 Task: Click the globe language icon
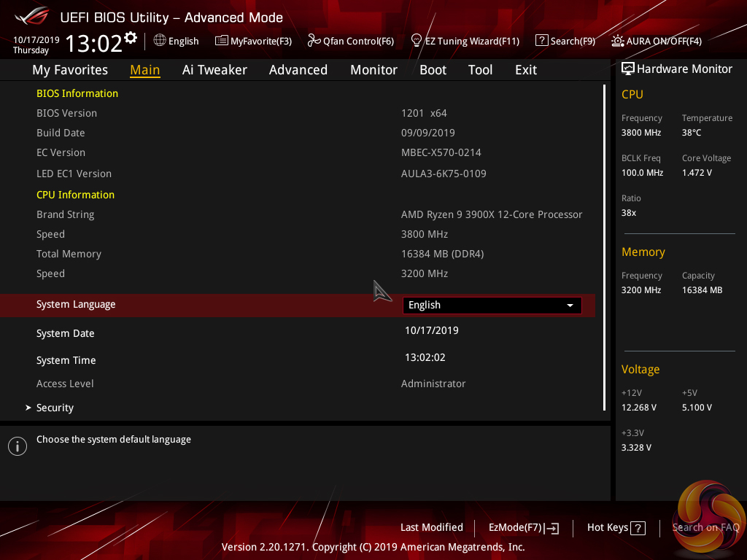(160, 41)
